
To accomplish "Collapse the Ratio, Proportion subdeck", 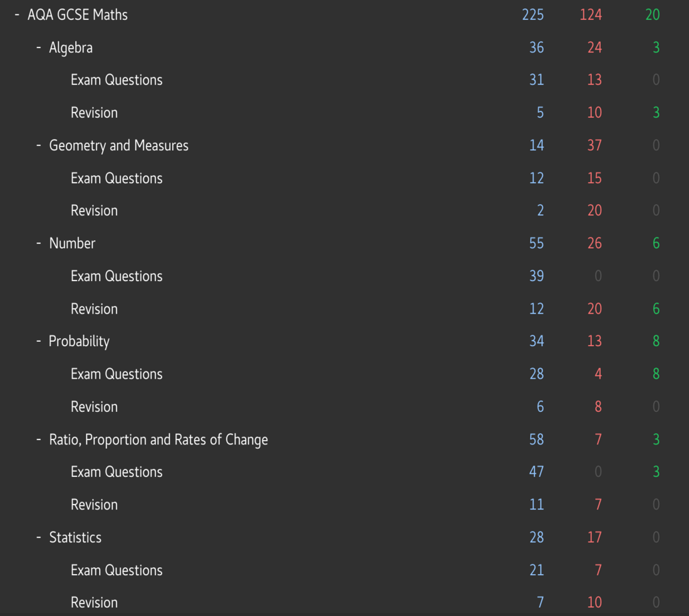I will pos(39,439).
